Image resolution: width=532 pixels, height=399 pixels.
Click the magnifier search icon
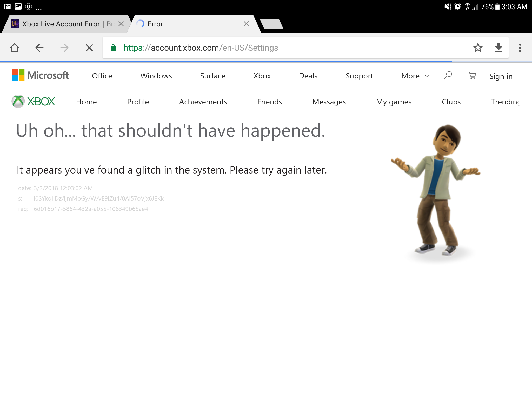448,76
